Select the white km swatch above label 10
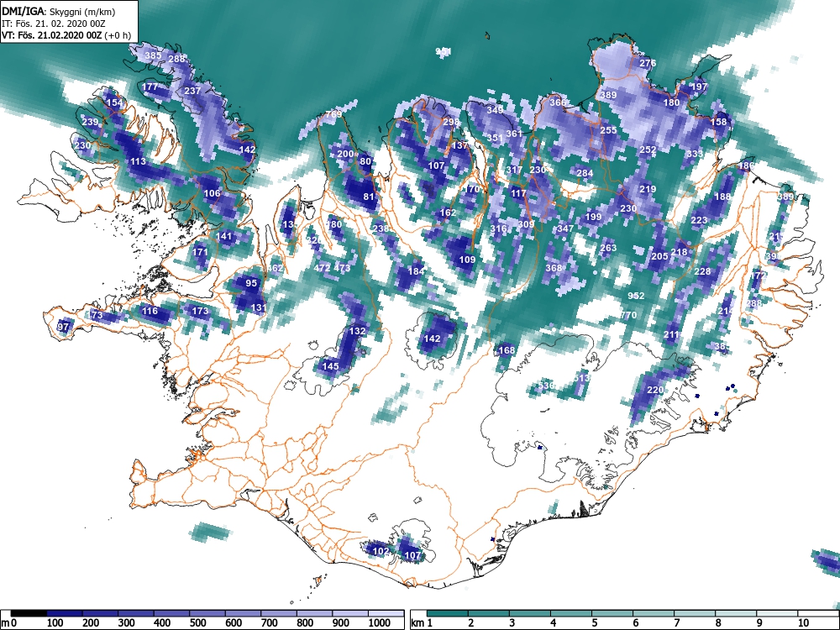The image size is (840, 630). coord(818,613)
